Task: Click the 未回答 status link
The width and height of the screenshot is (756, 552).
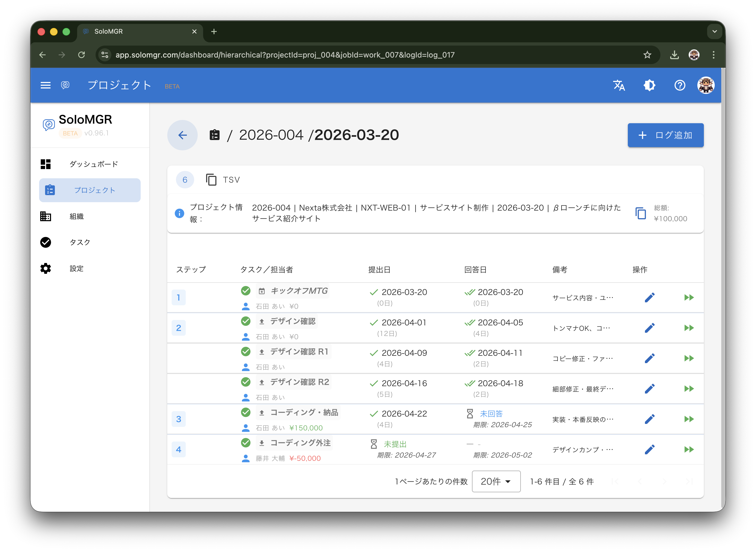Action: [491, 414]
